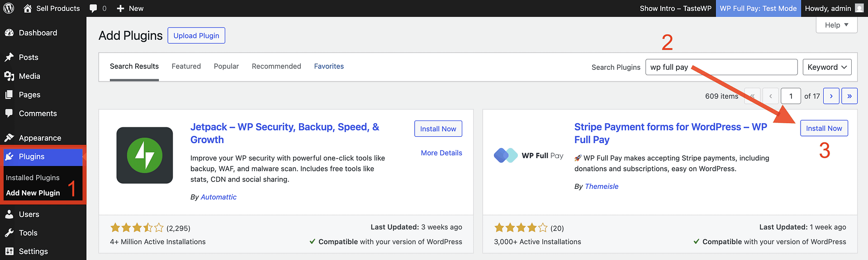The height and width of the screenshot is (260, 868).
Task: Click the Jetpack star rating
Action: click(x=137, y=228)
